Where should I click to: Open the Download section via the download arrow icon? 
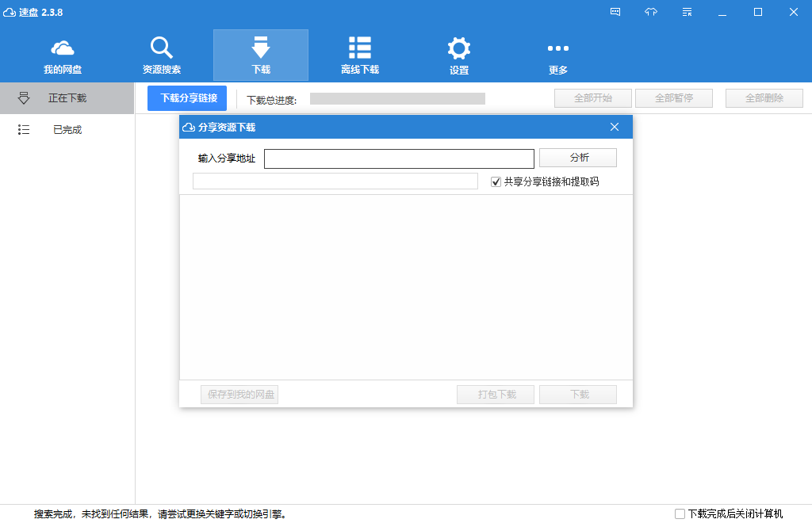[x=260, y=49]
